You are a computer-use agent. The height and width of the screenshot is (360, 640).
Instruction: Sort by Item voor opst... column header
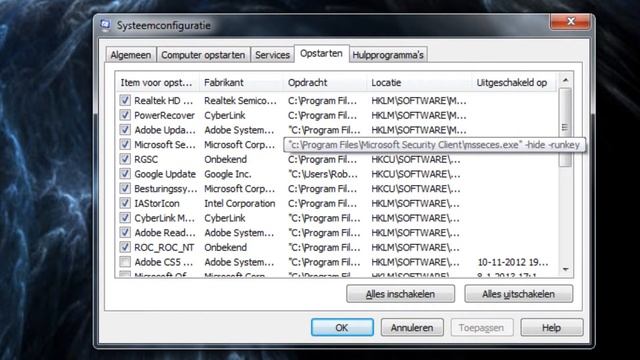[158, 82]
